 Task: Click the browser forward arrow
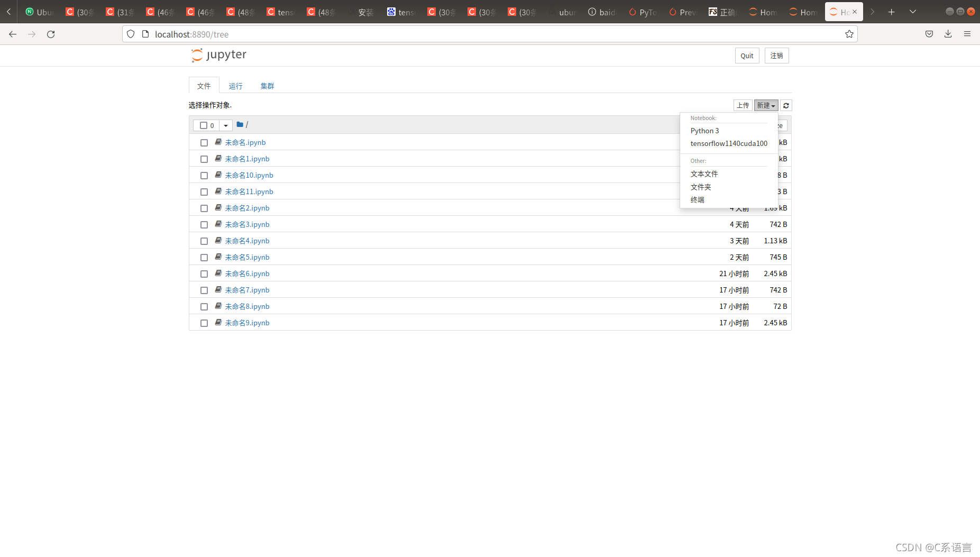[32, 34]
